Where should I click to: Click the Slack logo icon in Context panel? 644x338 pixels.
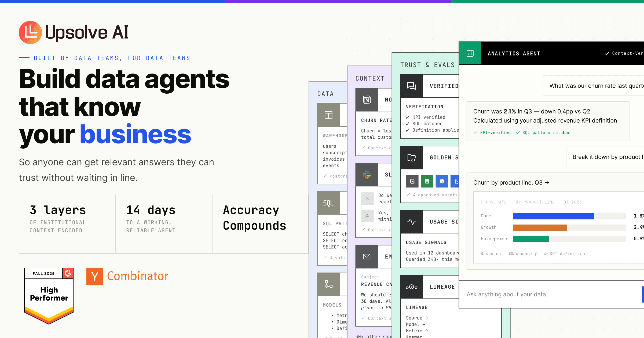click(367, 175)
